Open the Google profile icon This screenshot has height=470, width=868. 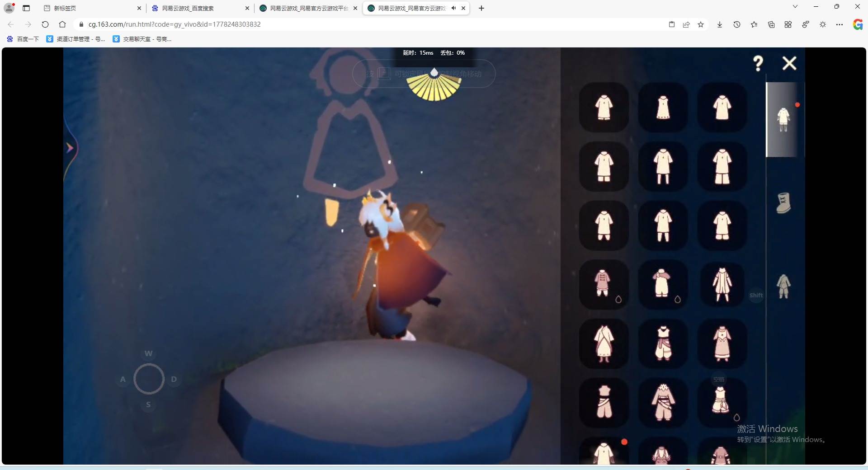coord(858,24)
